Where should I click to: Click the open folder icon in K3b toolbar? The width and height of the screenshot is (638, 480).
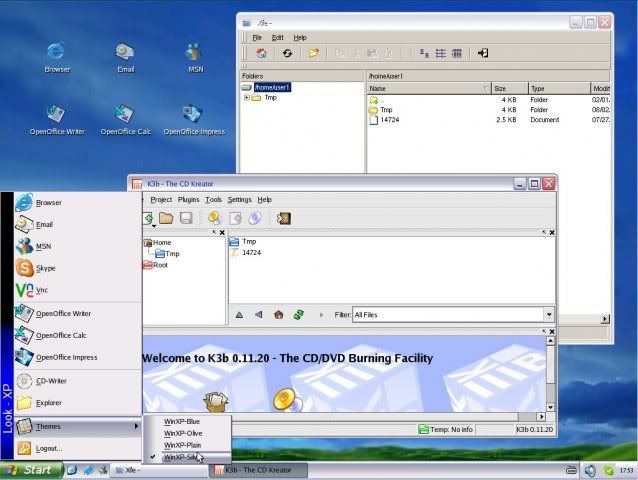(166, 218)
